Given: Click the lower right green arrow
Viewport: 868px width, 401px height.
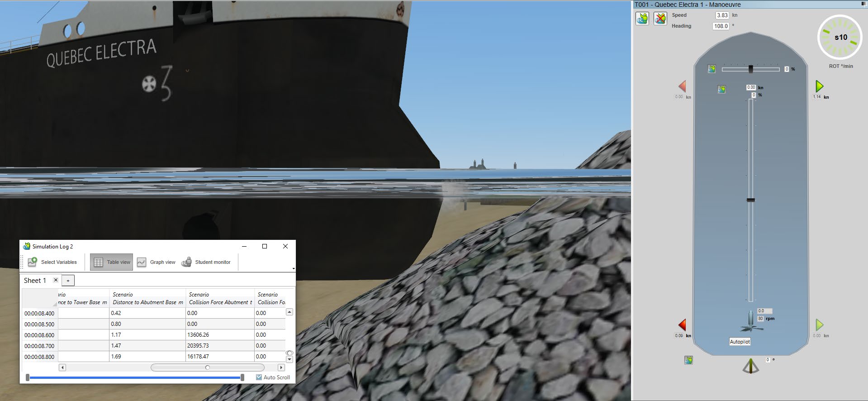Looking at the screenshot, I should [x=819, y=325].
